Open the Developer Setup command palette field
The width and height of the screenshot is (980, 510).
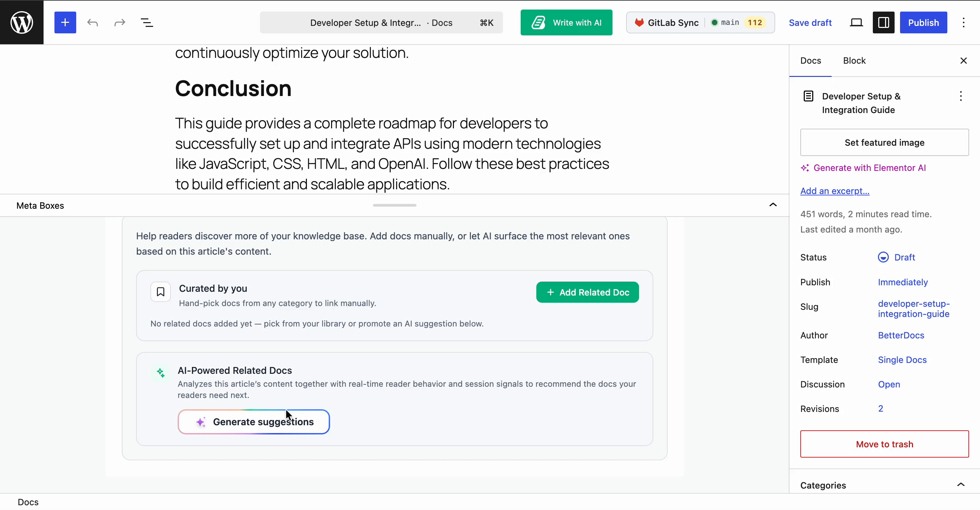tap(381, 22)
